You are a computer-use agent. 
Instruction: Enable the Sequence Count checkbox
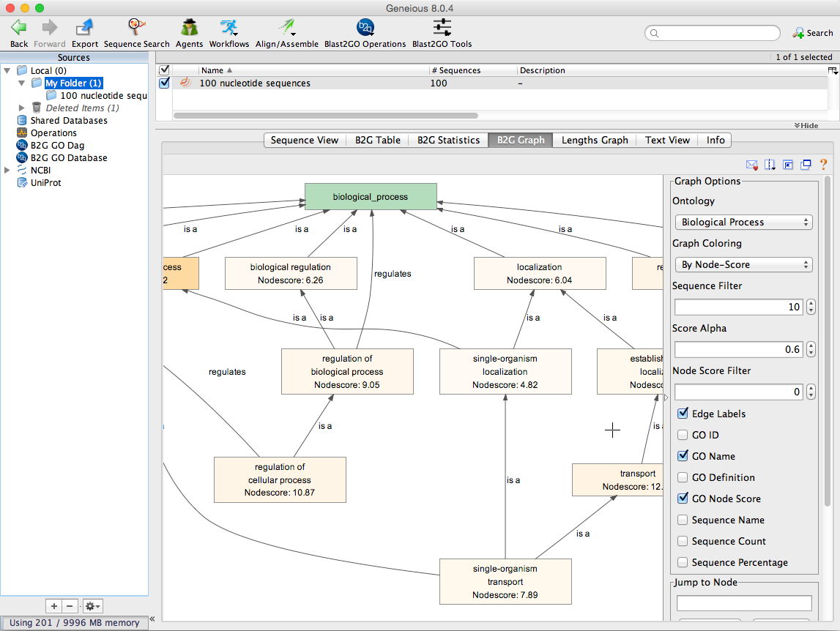(x=683, y=541)
